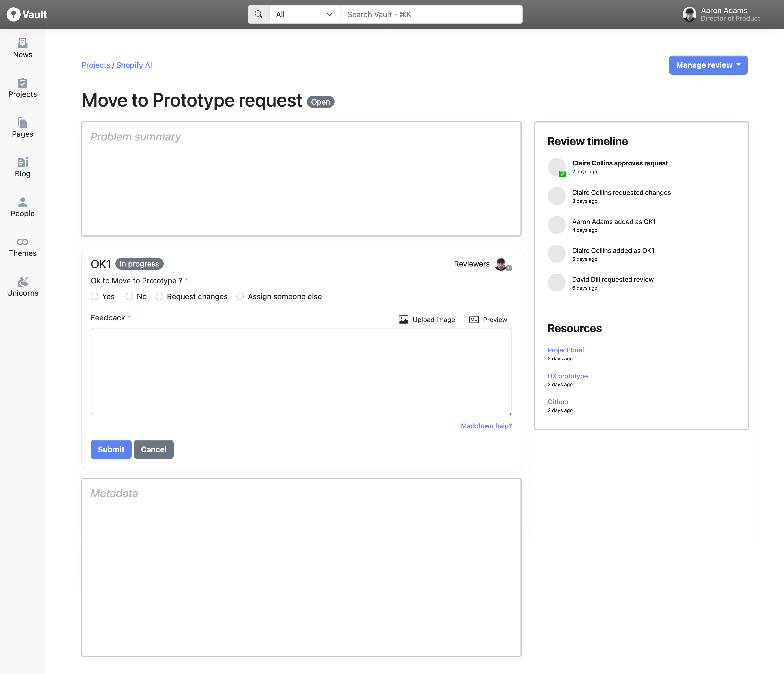Click the Markdown Preview icon
This screenshot has height=674, width=784.
tap(474, 319)
